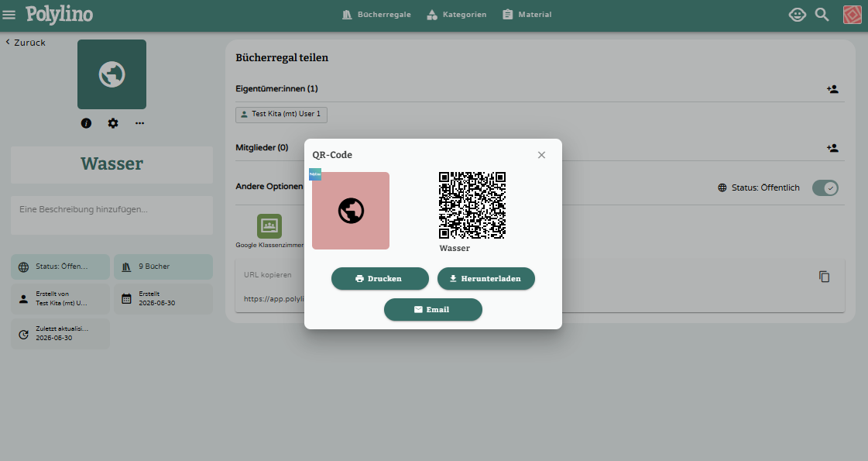This screenshot has width=868, height=461.
Task: Add a member via Mitglieder add-person icon
Action: coord(832,148)
